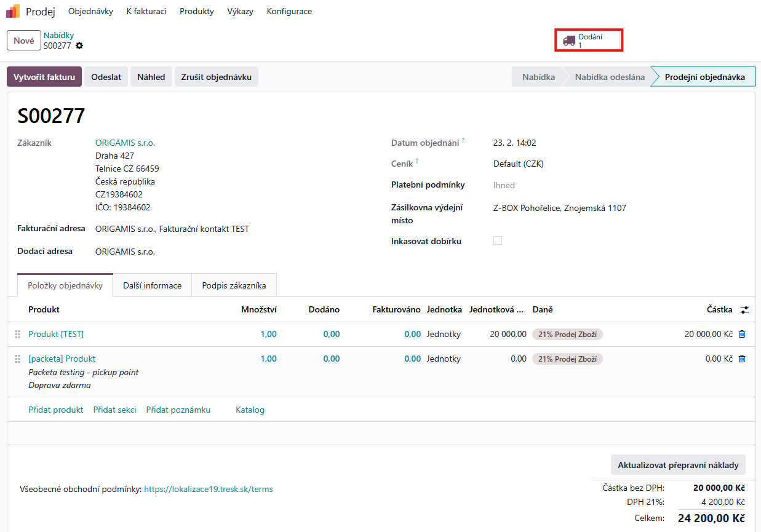Click the Dodání delivery truck icon
The height and width of the screenshot is (532, 761).
point(569,41)
